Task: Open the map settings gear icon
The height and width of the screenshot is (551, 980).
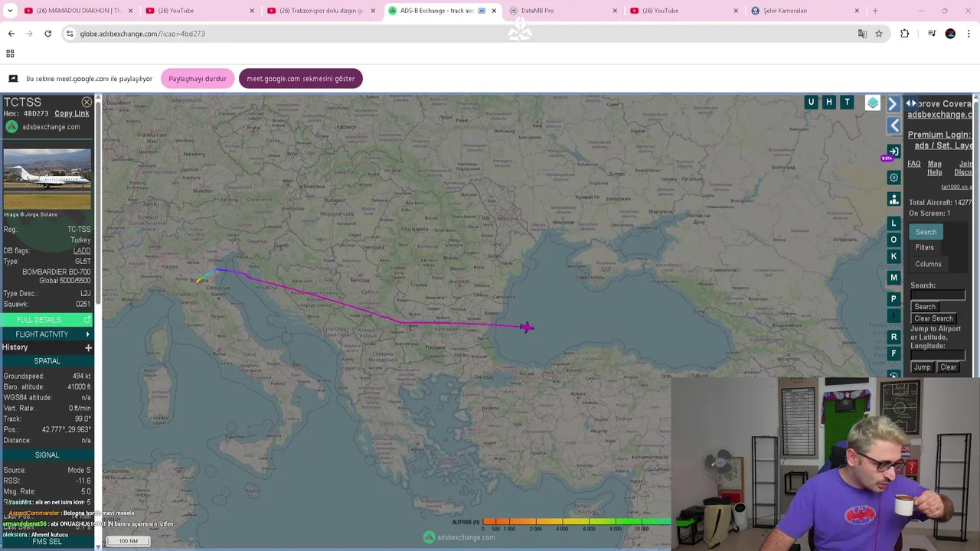Action: click(x=893, y=178)
